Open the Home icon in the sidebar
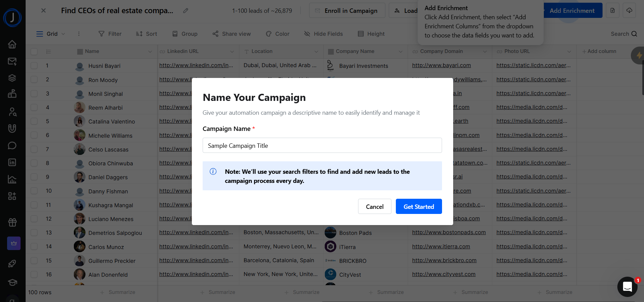The height and width of the screenshot is (302, 644). click(12, 44)
